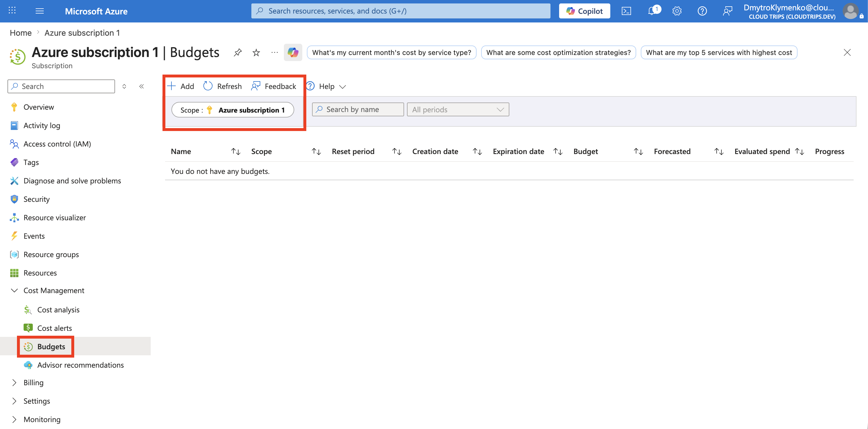Open Resource visualizer
This screenshot has width=868, height=429.
point(55,218)
